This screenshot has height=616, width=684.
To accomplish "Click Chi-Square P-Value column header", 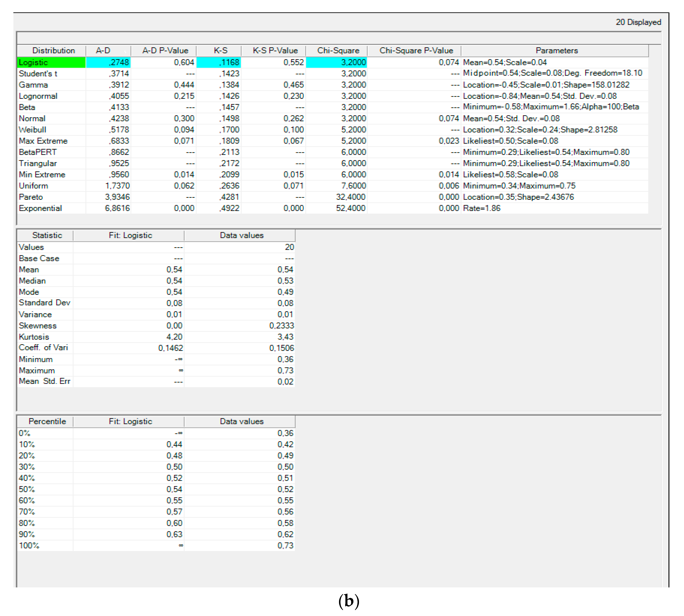I will [416, 50].
